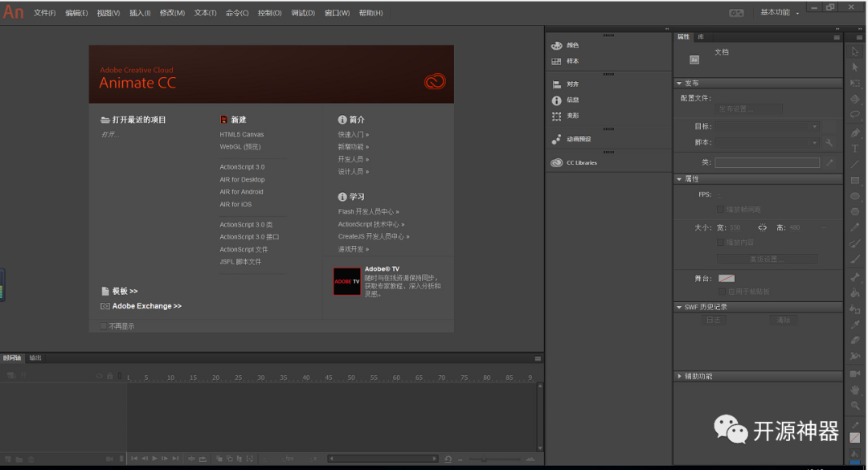Select the Pen tool
This screenshot has height=470, width=868.
click(855, 133)
